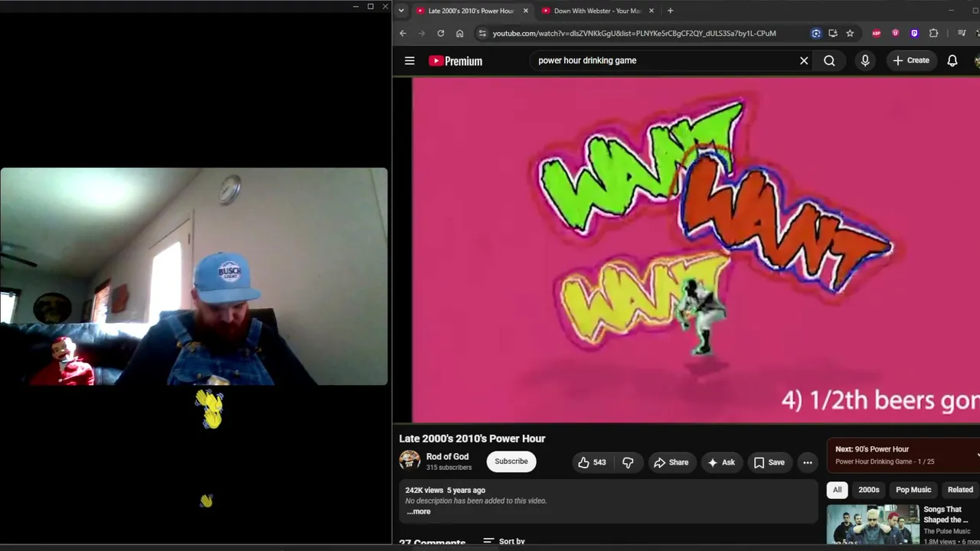Open the media control toolbar icon

(x=962, y=33)
